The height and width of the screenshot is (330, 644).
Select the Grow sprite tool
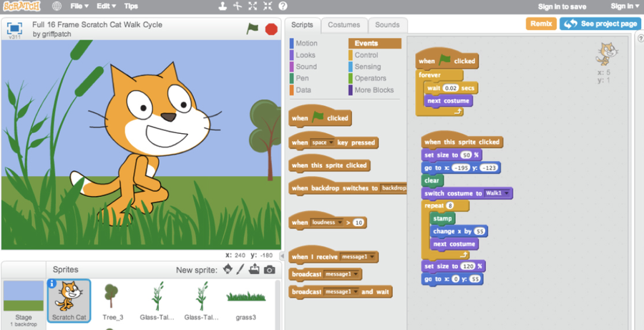(253, 6)
